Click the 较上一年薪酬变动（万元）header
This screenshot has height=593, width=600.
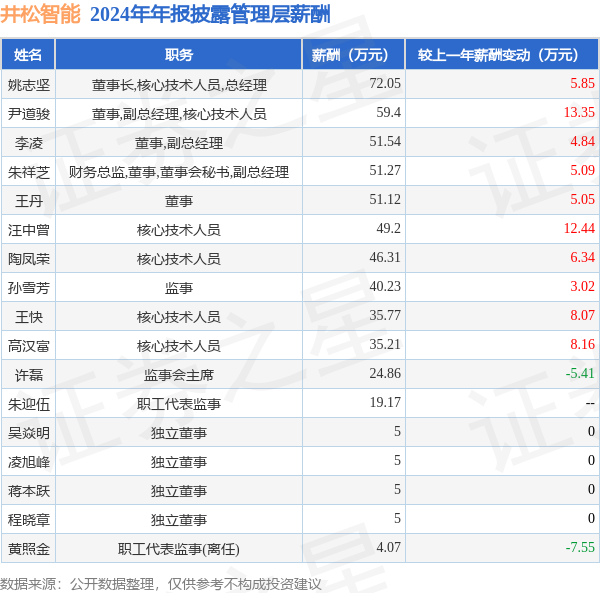[x=502, y=54]
